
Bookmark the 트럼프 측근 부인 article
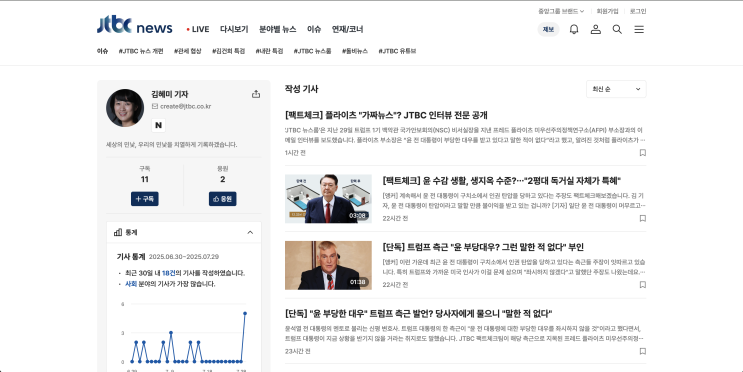[643, 285]
